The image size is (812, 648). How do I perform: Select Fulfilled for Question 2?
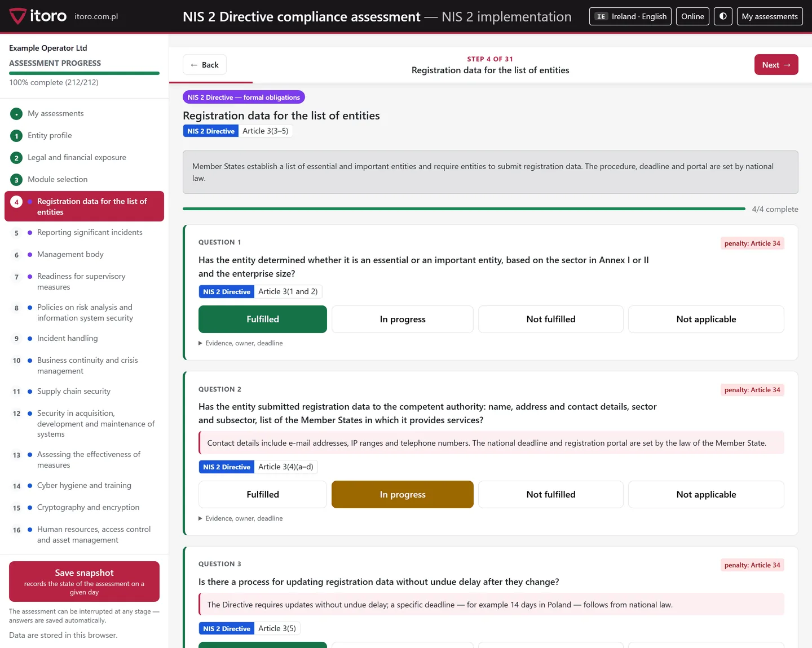[263, 494]
